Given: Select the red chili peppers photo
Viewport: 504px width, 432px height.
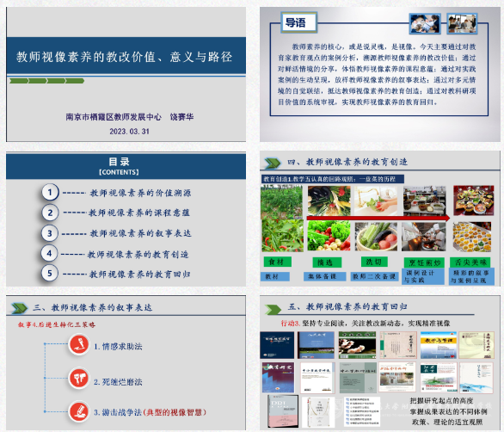Looking at the screenshot, I should (282, 236).
